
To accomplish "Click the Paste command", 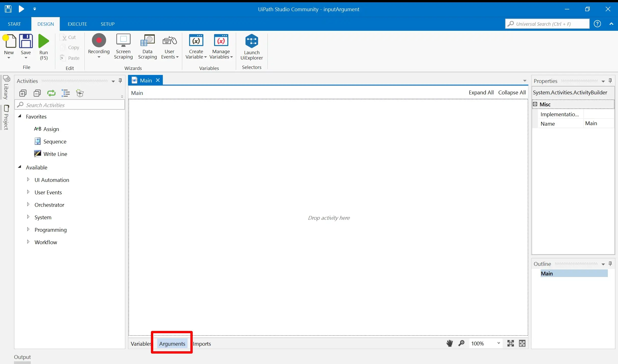I will click(70, 58).
